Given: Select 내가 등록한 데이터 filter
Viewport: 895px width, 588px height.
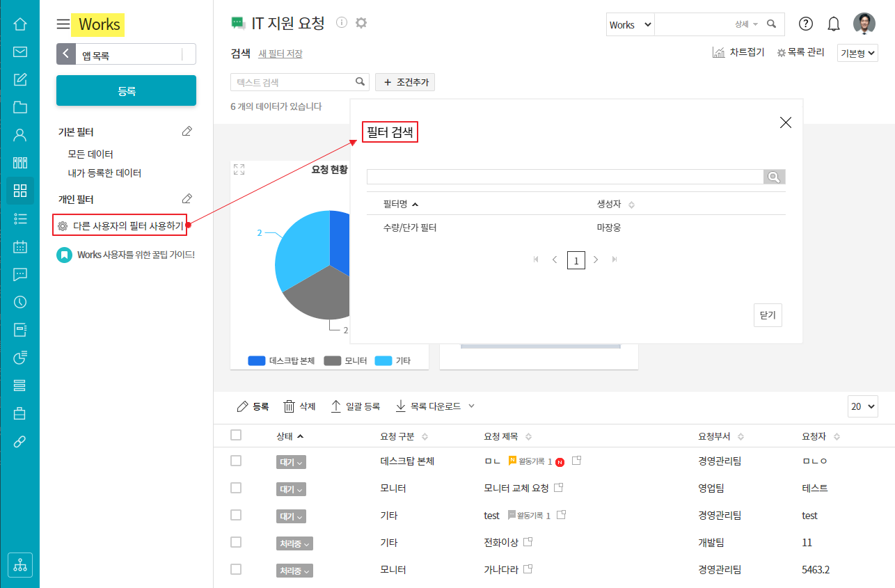Looking at the screenshot, I should (104, 173).
